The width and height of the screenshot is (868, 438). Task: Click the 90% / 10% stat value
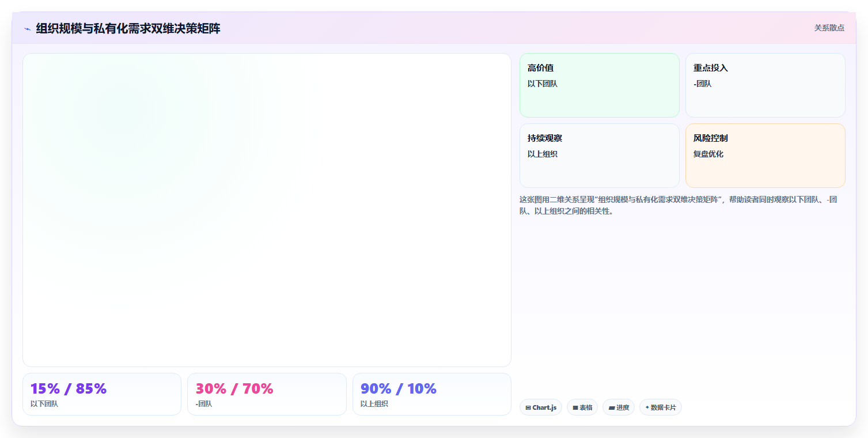399,388
